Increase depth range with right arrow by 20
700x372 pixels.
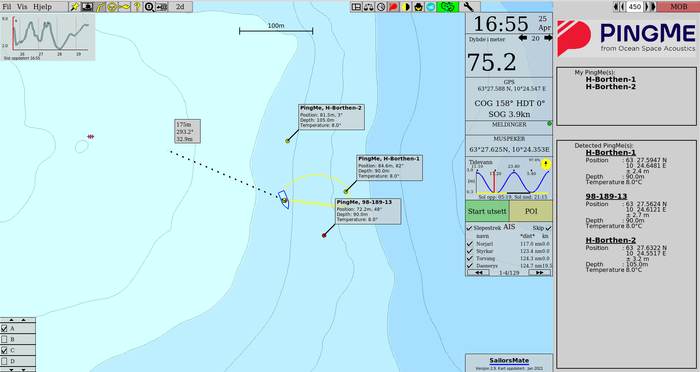click(x=548, y=38)
